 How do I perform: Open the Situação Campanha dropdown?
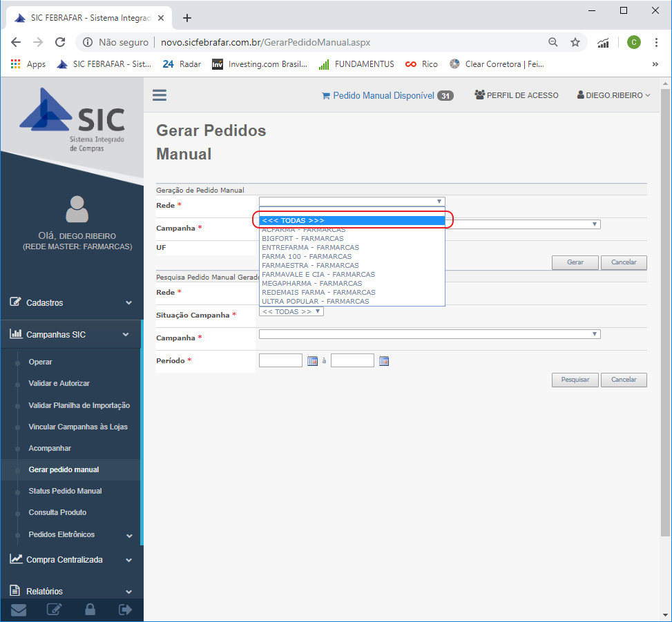coord(291,311)
